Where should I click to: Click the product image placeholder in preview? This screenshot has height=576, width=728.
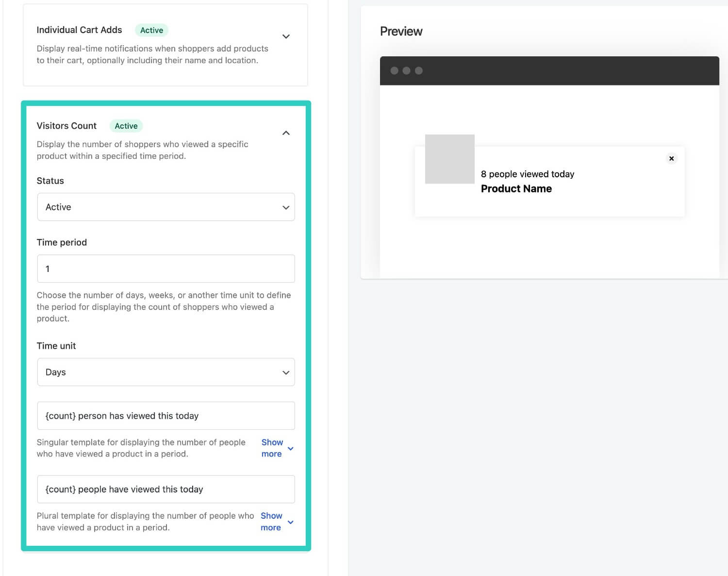(x=449, y=159)
